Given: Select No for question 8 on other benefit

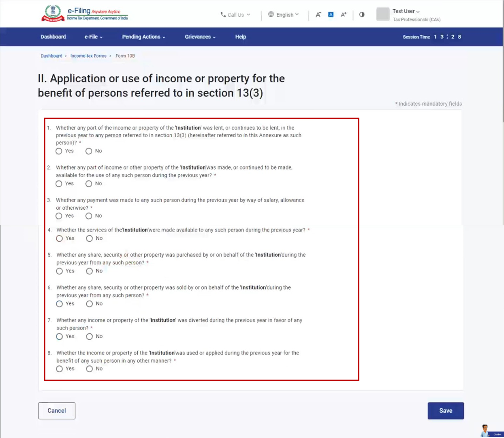Looking at the screenshot, I should tap(90, 369).
